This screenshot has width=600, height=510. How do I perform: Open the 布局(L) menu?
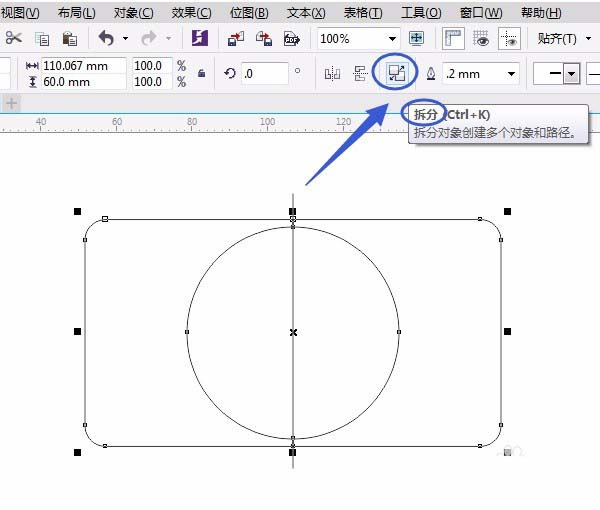click(x=77, y=13)
